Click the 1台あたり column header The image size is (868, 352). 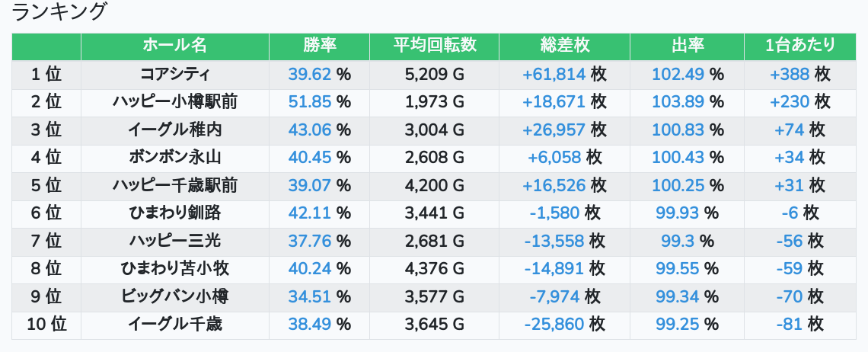[x=799, y=46]
